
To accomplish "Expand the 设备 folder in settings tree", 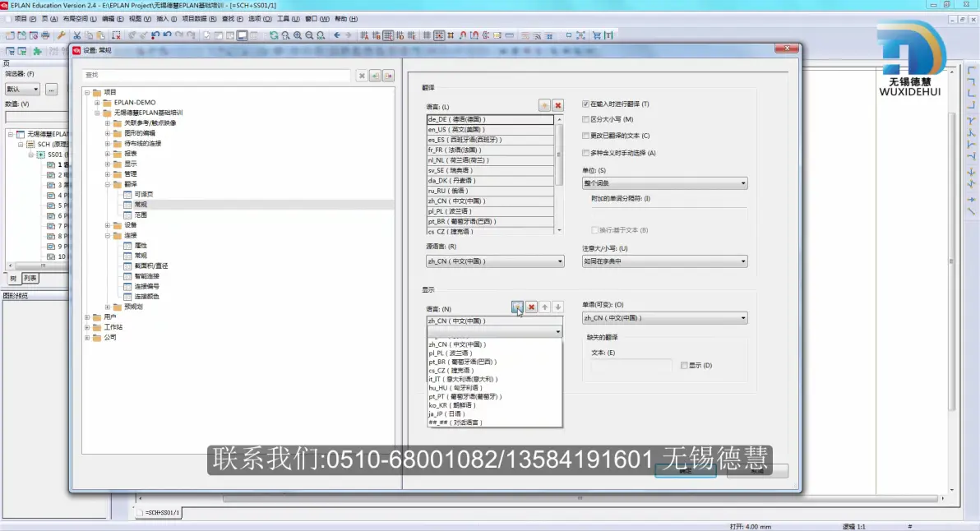I will click(108, 225).
